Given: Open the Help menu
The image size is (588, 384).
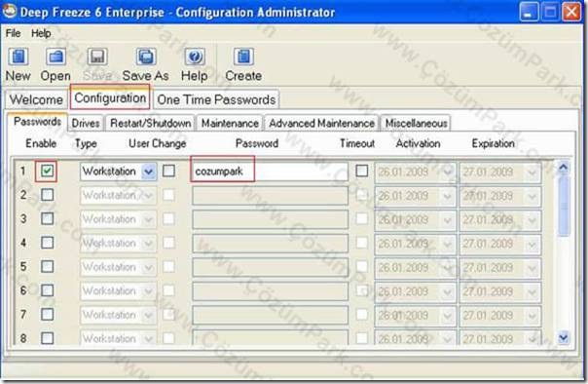Looking at the screenshot, I should click(41, 33).
